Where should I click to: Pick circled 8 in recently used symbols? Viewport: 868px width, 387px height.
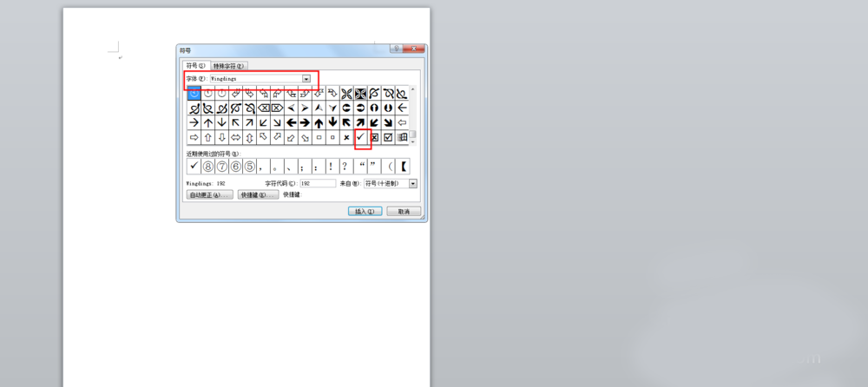coord(208,166)
